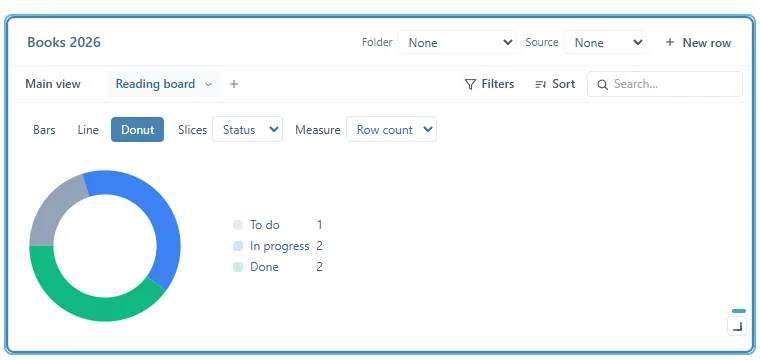This screenshot has width=760, height=360.
Task: Click the To do legend color swatch
Action: point(238,225)
